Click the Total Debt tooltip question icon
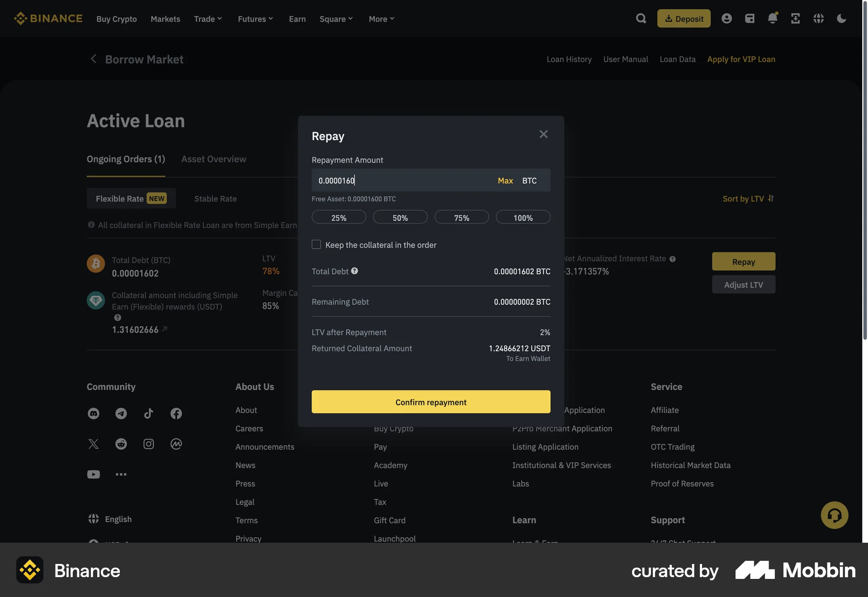Viewport: 868px width, 597px height. pos(354,271)
